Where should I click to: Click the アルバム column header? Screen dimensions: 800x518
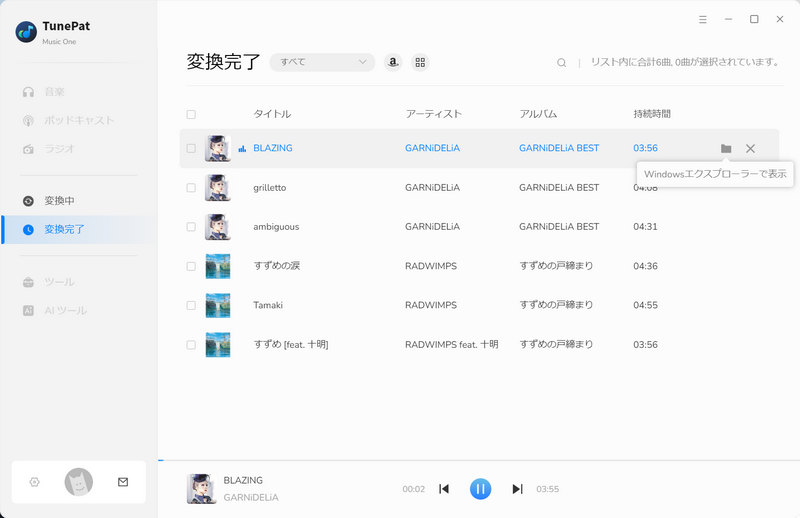coord(538,114)
